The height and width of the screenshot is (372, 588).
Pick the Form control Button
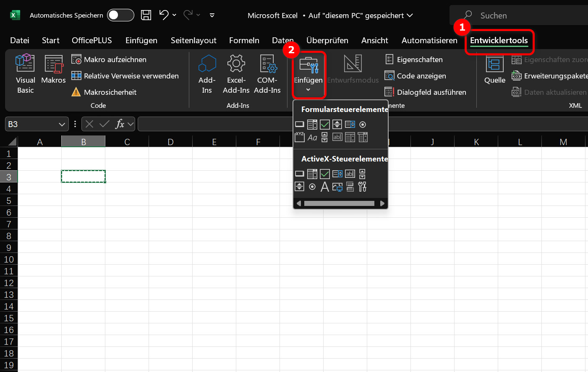(299, 124)
